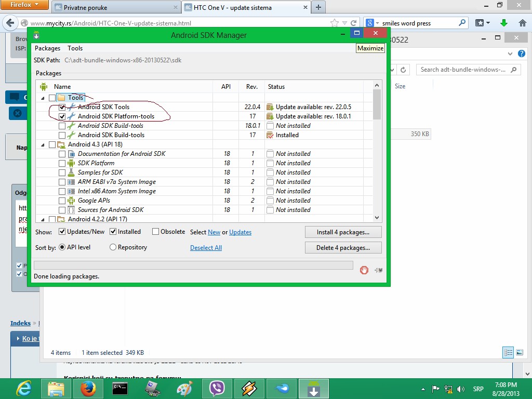The image size is (532, 399).
Task: Open the Tools menu
Action: point(75,48)
